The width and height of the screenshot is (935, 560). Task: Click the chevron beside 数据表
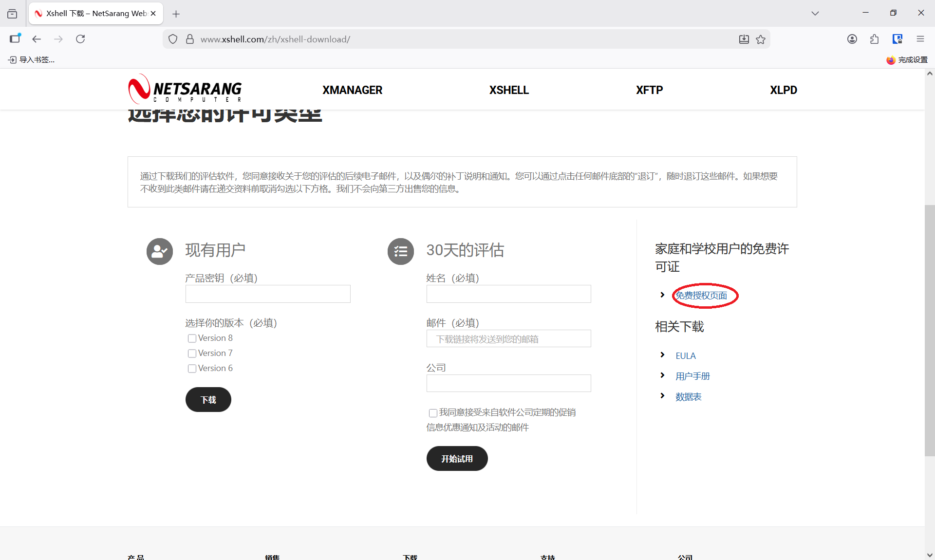click(x=662, y=395)
